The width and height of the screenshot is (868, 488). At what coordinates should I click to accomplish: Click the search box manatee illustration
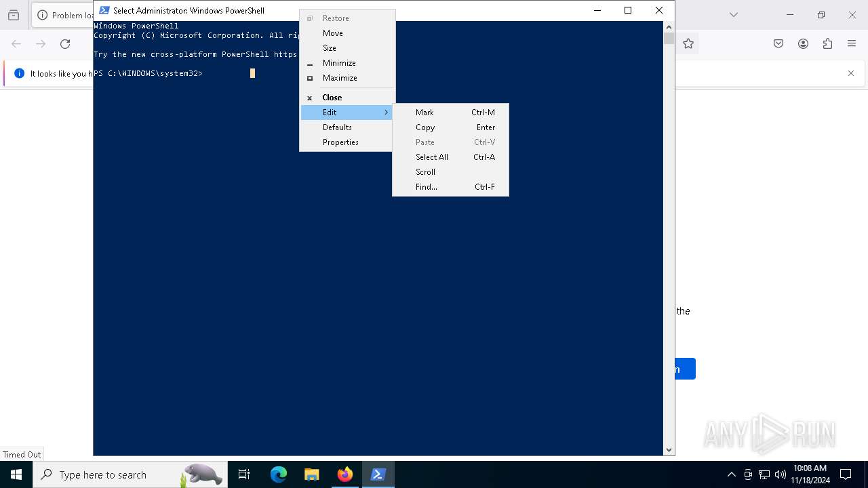pos(202,474)
